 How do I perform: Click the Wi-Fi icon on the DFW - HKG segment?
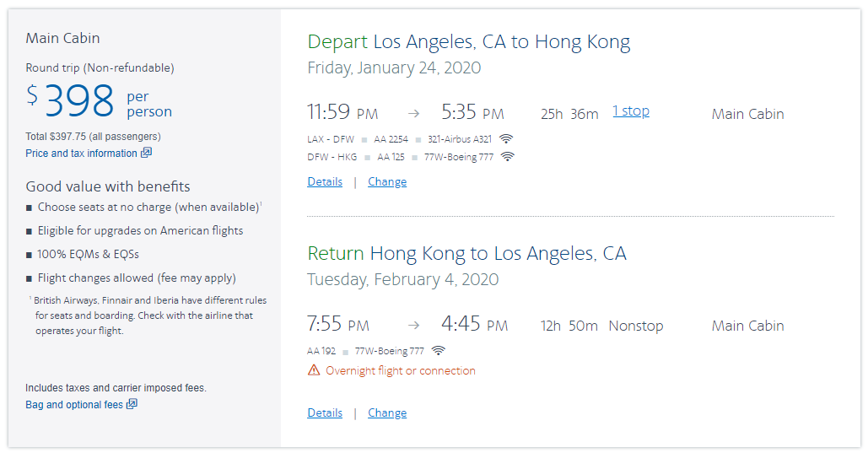508,157
